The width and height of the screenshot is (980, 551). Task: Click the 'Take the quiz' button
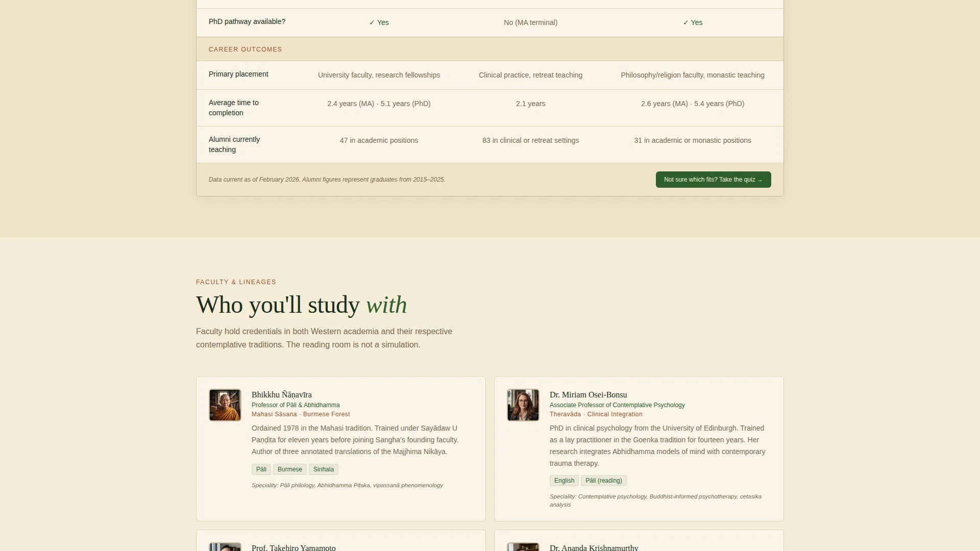click(x=713, y=180)
